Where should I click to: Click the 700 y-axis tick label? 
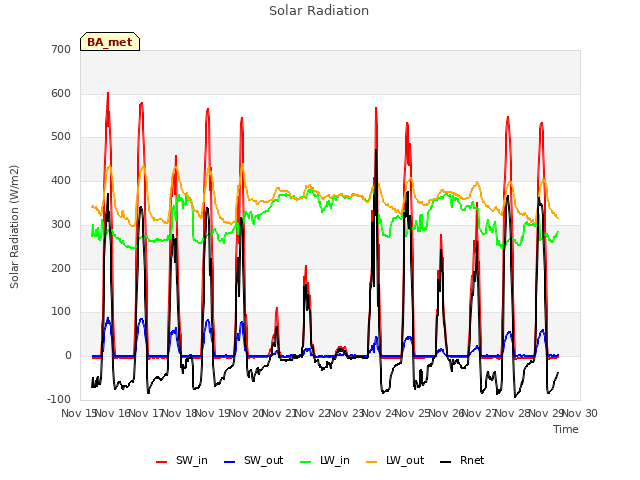(x=61, y=49)
